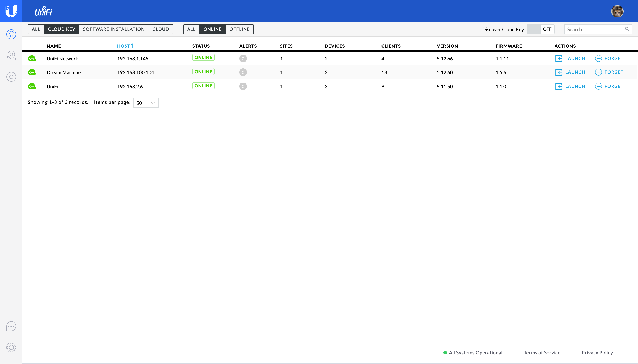Viewport: 638px width, 364px height.
Task: Open the chat bubble support icon
Action: pos(11,326)
